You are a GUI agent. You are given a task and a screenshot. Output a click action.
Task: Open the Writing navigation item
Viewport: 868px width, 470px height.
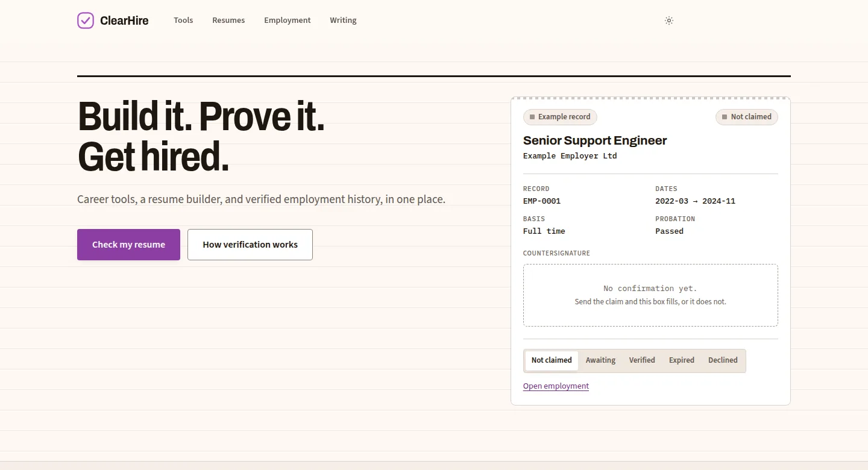tap(343, 20)
